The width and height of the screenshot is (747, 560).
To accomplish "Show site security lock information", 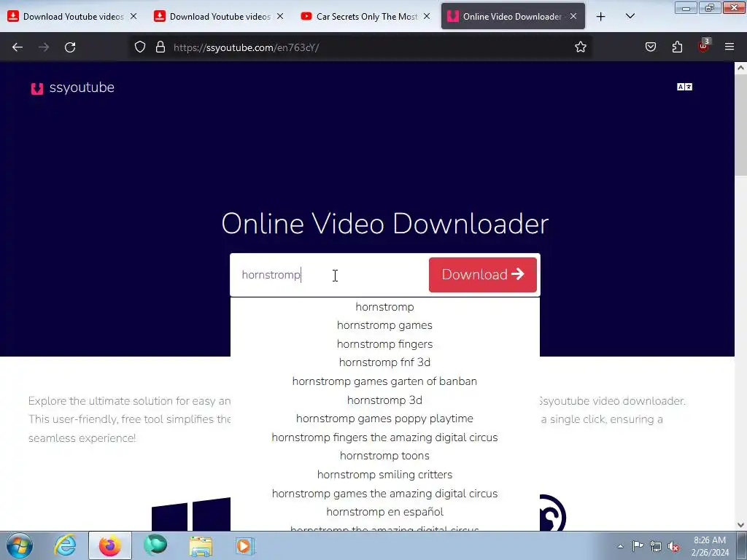I will click(x=160, y=47).
